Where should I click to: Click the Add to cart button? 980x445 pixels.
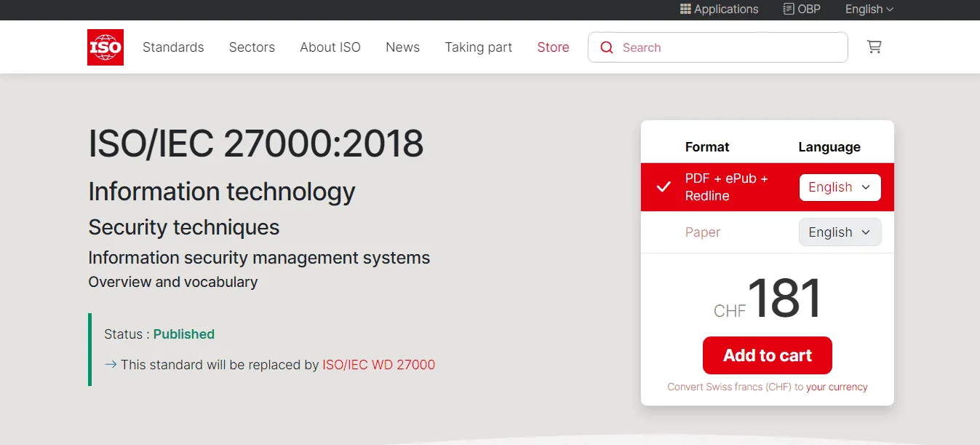point(768,355)
